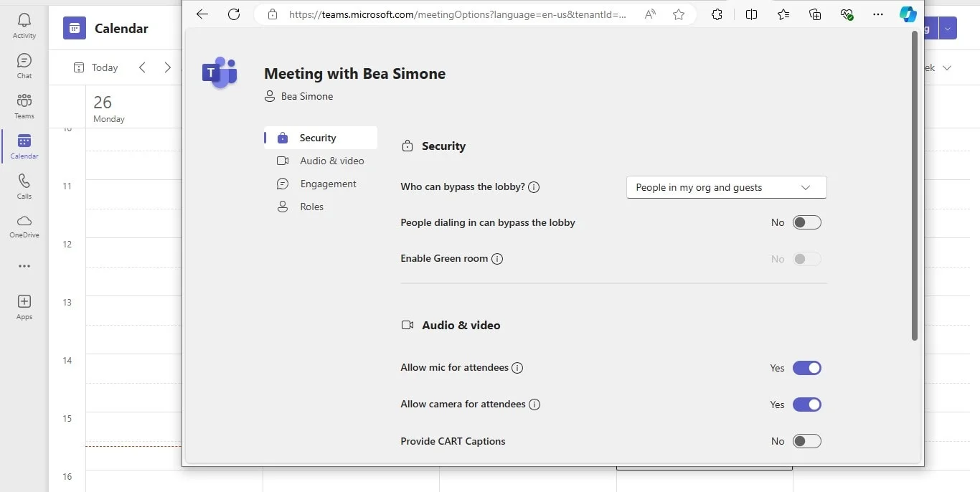The height and width of the screenshot is (492, 980).
Task: Toggle People dialing in can bypass lobby
Action: (807, 223)
